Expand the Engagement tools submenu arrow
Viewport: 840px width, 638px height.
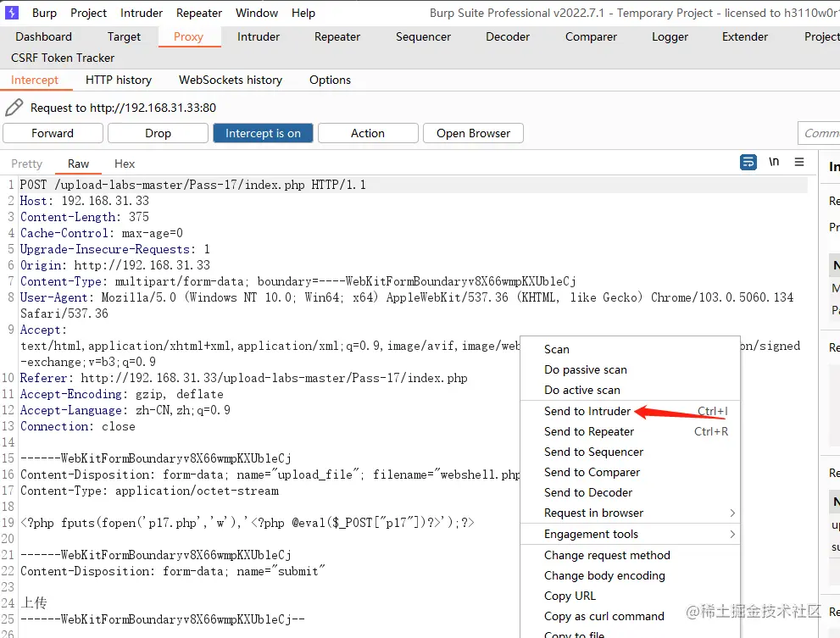(732, 534)
